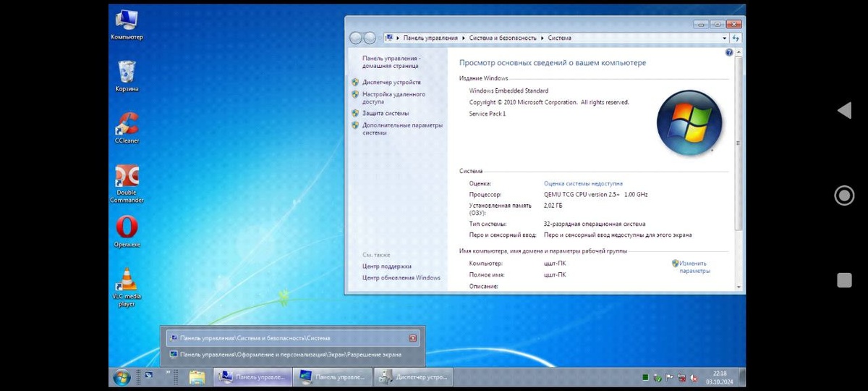
Task: Open the Windows Start menu orb
Action: [121, 377]
